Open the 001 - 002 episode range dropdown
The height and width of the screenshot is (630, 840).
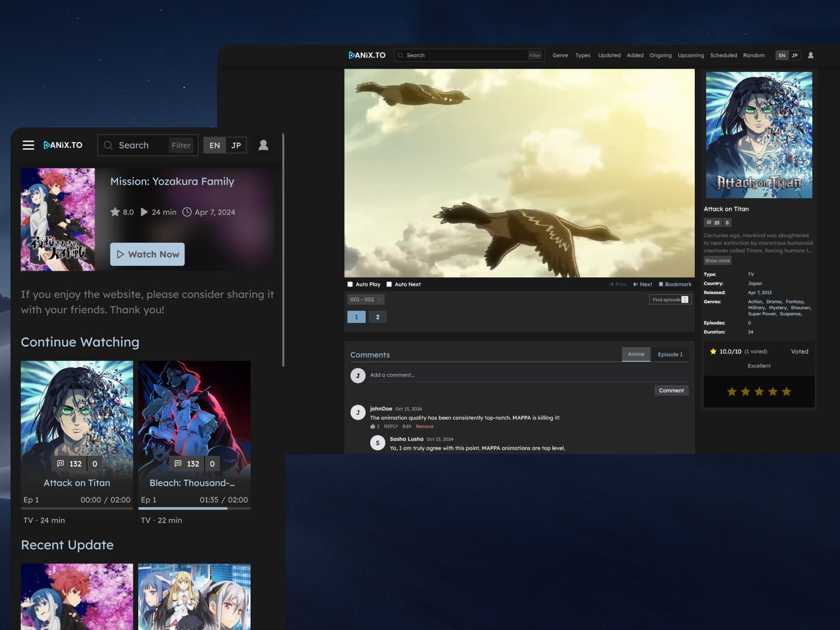coord(366,300)
